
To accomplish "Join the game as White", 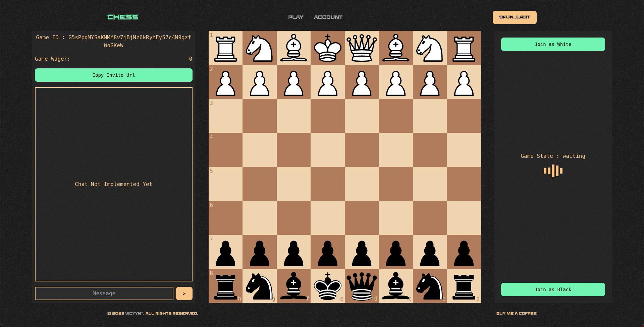I will pyautogui.click(x=552, y=44).
